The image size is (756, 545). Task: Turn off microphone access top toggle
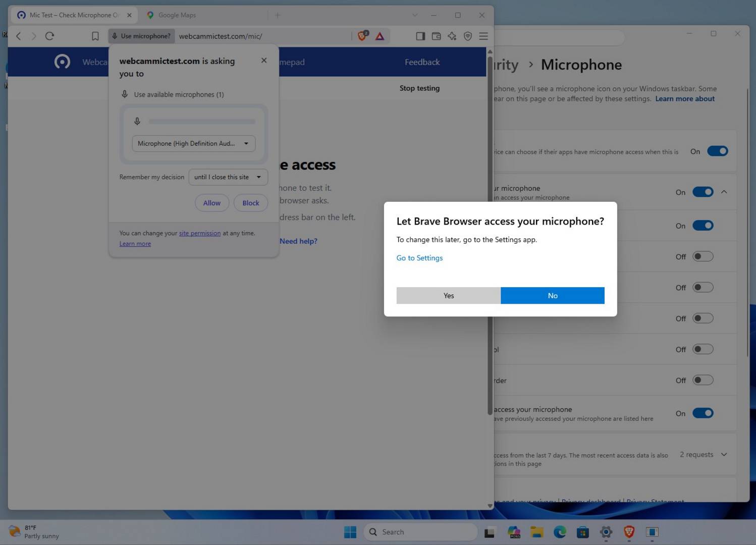coord(717,151)
